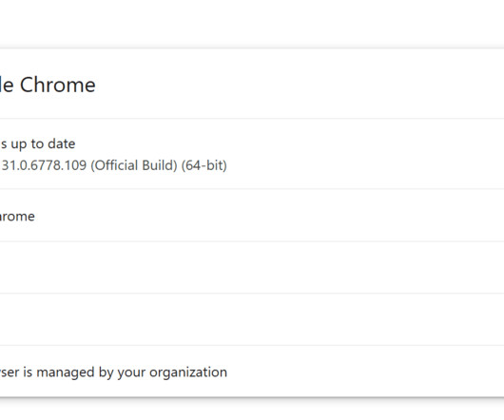Viewport: 504px width, 420px height.
Task: Open the help row ending in 'hrome'
Action: click(x=252, y=216)
